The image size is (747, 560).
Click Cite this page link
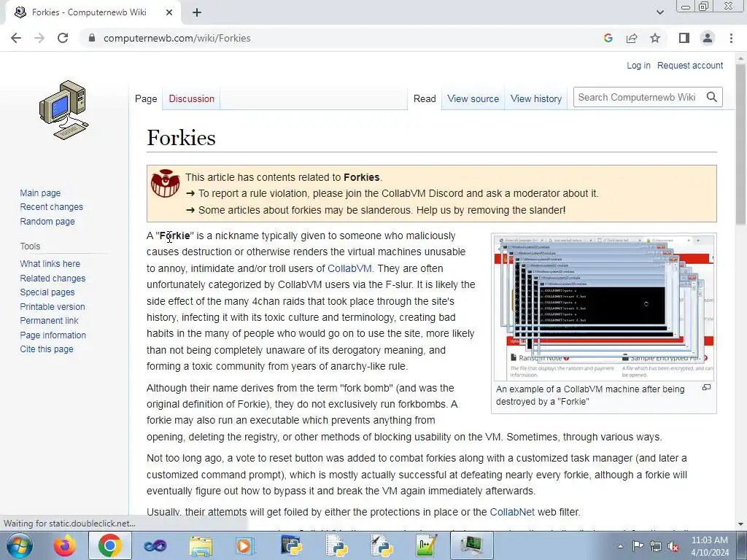pyautogui.click(x=47, y=349)
